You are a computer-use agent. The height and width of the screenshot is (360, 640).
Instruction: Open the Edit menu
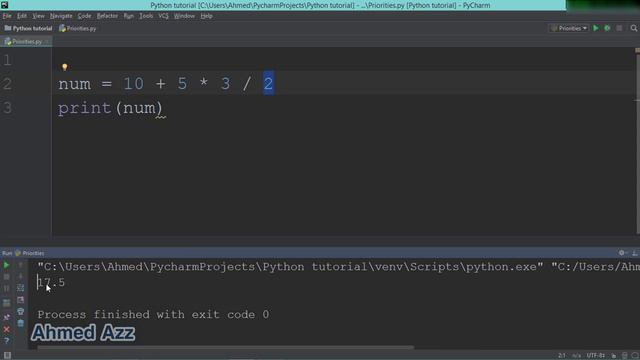point(22,16)
